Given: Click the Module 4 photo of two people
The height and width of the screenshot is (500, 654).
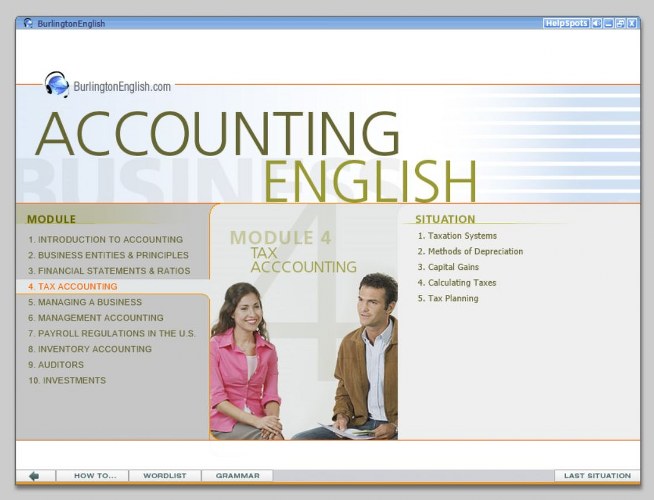Looking at the screenshot, I should point(304,360).
